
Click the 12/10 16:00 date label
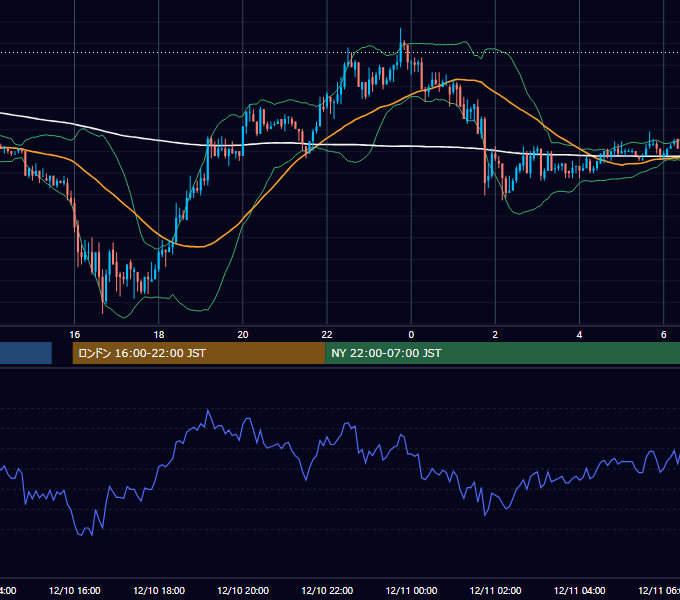(x=75, y=590)
